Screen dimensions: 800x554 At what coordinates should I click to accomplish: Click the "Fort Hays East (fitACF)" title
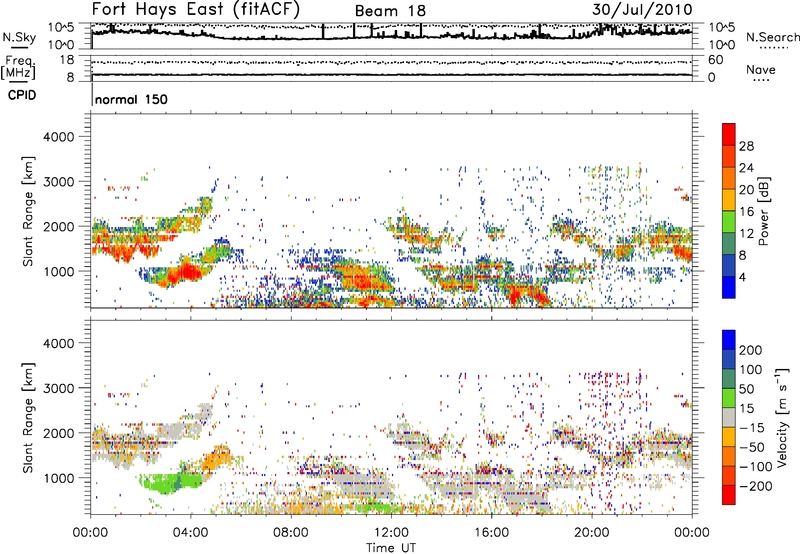(x=195, y=10)
